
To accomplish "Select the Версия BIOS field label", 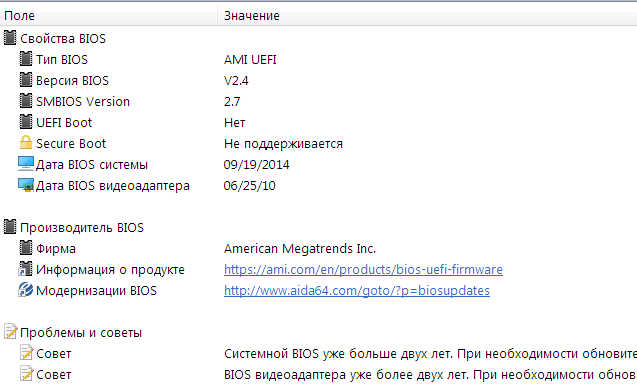I will click(72, 81).
